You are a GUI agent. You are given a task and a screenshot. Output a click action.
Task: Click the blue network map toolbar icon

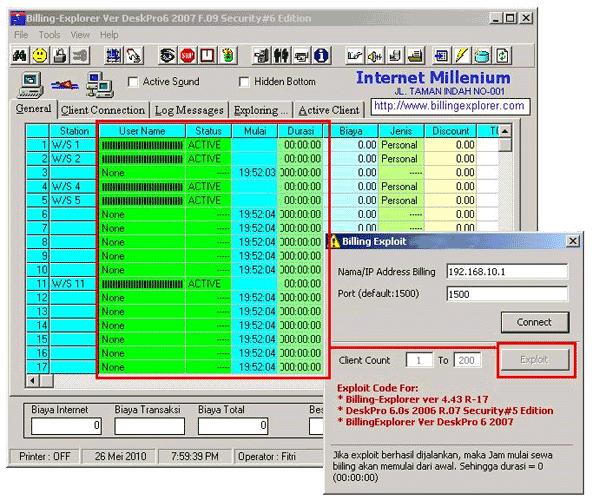pyautogui.click(x=113, y=56)
